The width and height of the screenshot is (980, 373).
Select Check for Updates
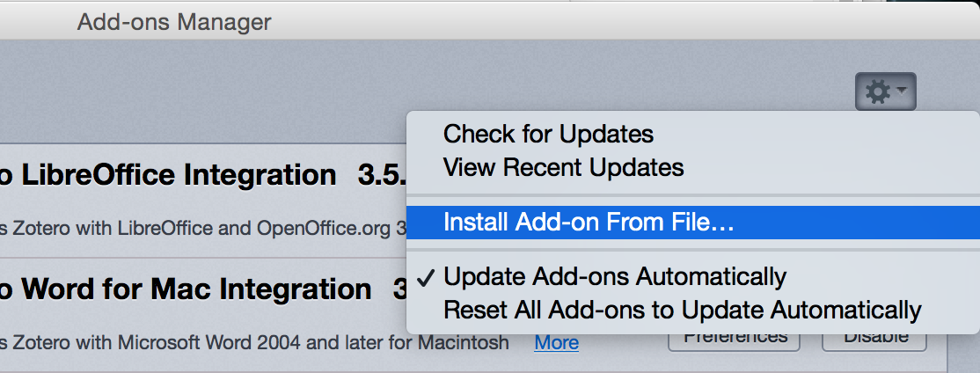click(548, 134)
